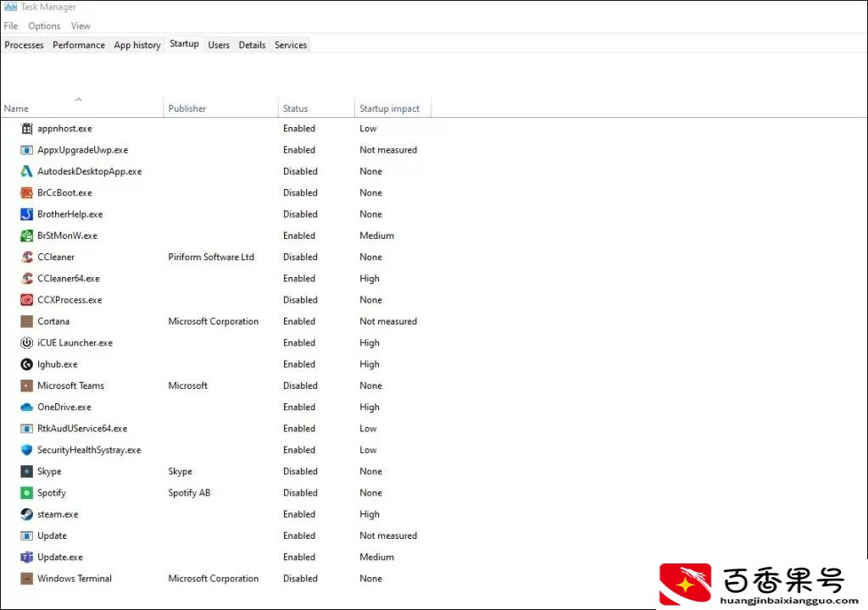Image resolution: width=868 pixels, height=610 pixels.
Task: Select the iCUE Launcher.exe name
Action: [75, 342]
